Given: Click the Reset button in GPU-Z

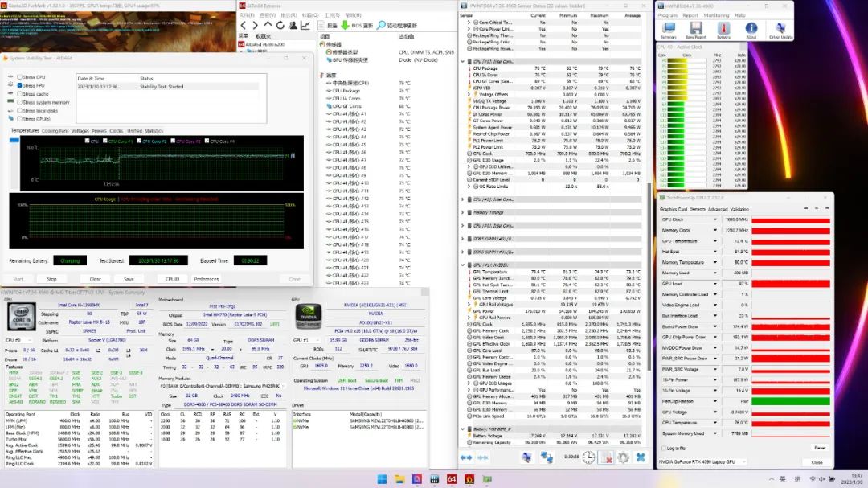Looking at the screenshot, I should [819, 448].
